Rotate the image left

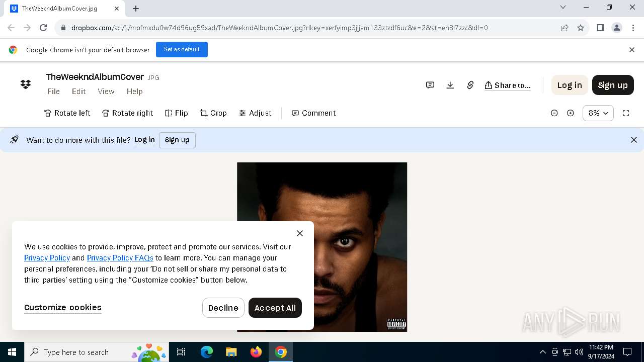point(67,113)
